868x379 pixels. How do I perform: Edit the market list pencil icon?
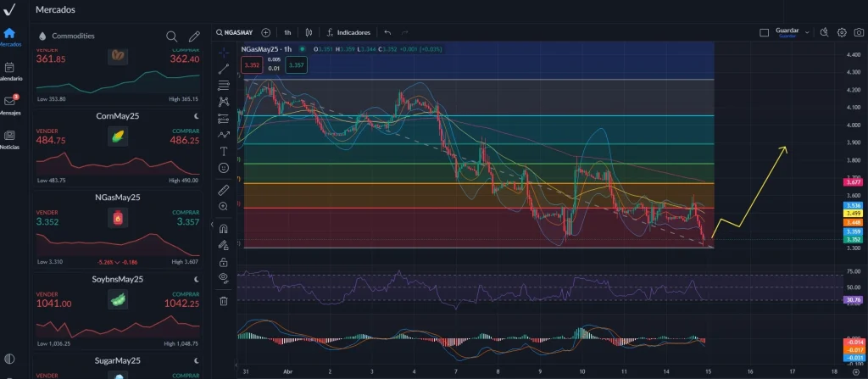[194, 36]
